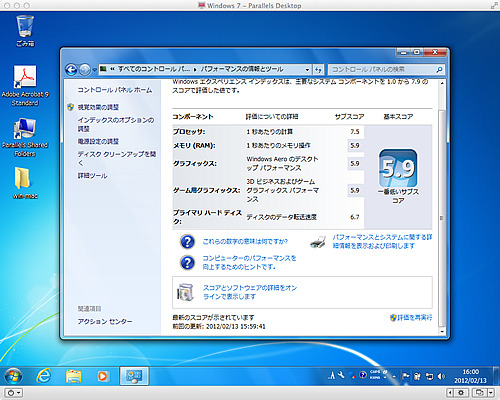The height and width of the screenshot is (400, 500).
Task: Open ディスク クリーンアップを開く link
Action: pyautogui.click(x=117, y=158)
